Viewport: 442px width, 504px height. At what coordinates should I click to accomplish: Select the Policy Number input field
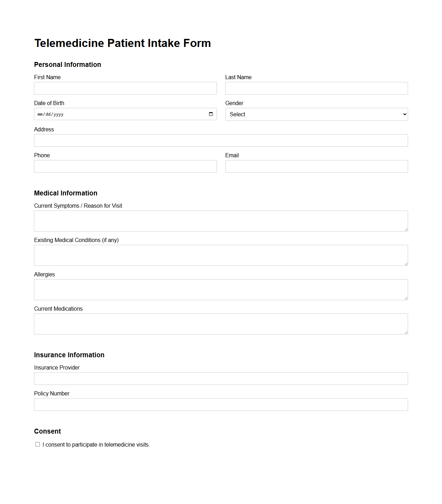coord(220,404)
